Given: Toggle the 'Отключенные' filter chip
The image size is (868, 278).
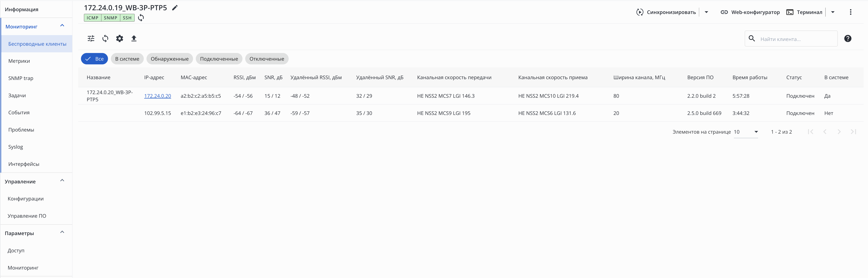Looking at the screenshot, I should click(x=267, y=59).
